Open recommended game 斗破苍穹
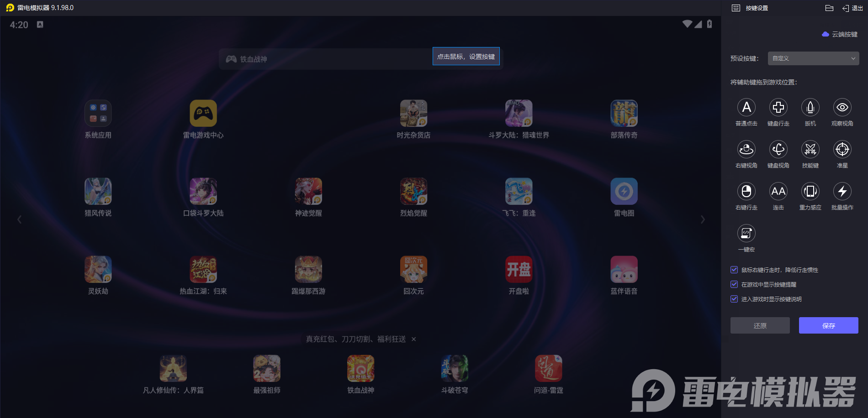The height and width of the screenshot is (418, 868). pos(455,368)
